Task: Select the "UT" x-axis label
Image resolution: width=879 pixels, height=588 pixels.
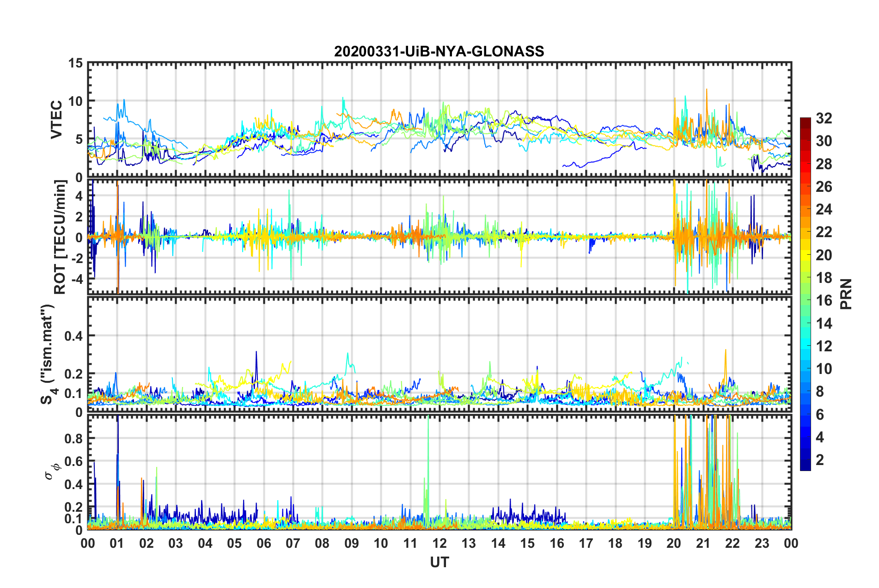Action: click(x=439, y=562)
